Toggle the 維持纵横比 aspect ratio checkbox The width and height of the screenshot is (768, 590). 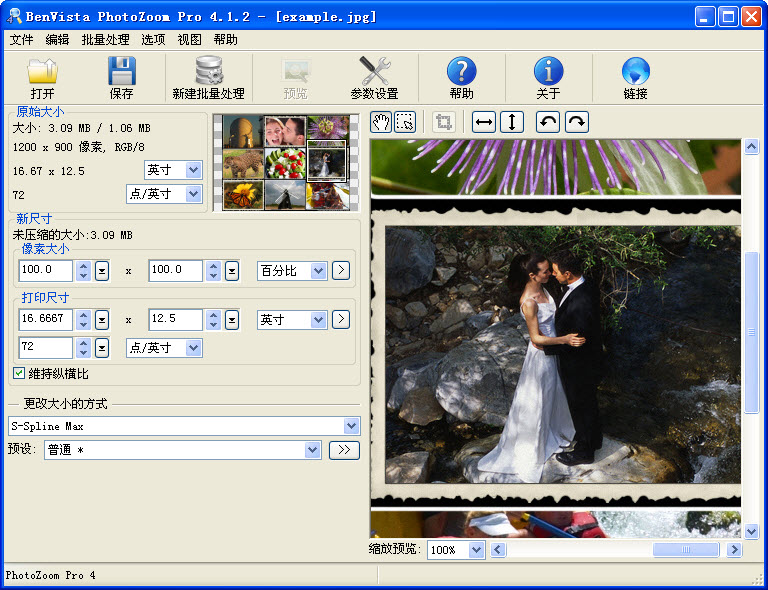point(19,373)
